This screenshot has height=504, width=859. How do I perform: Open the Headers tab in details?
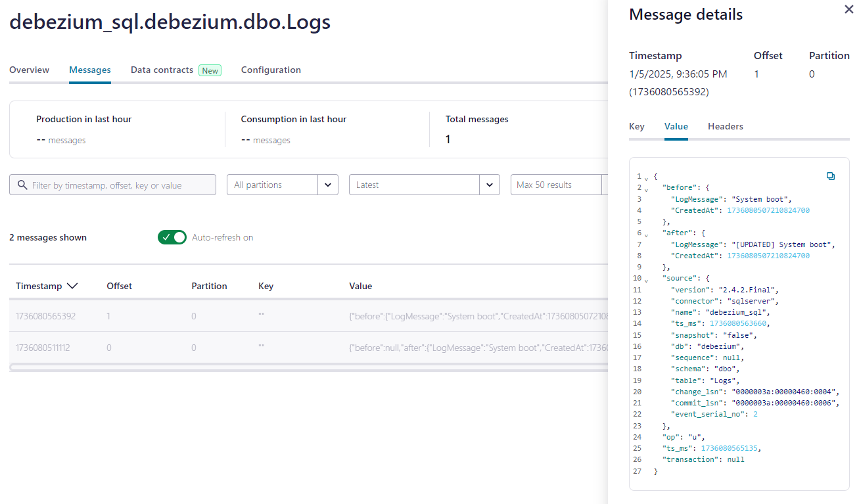click(726, 126)
